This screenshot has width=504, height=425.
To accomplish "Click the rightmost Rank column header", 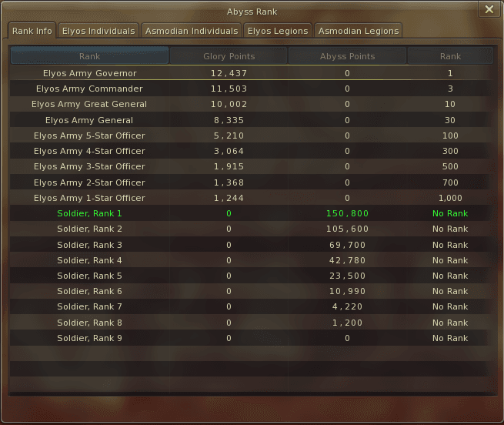I will coord(450,56).
